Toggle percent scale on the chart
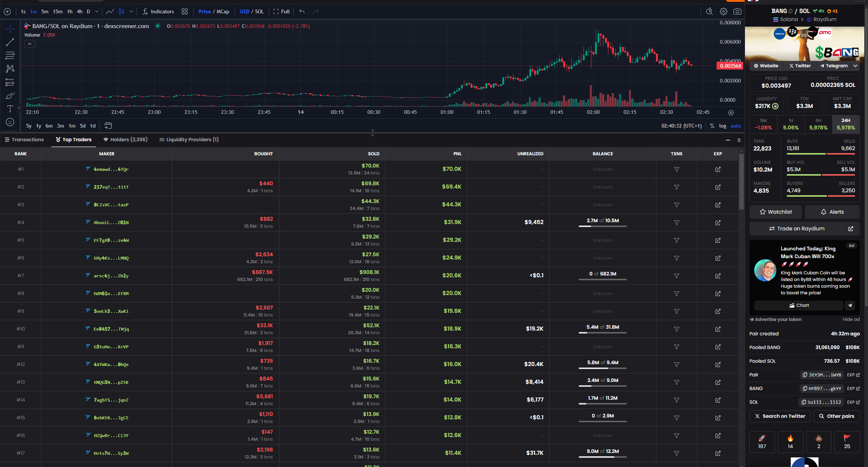 click(x=712, y=126)
